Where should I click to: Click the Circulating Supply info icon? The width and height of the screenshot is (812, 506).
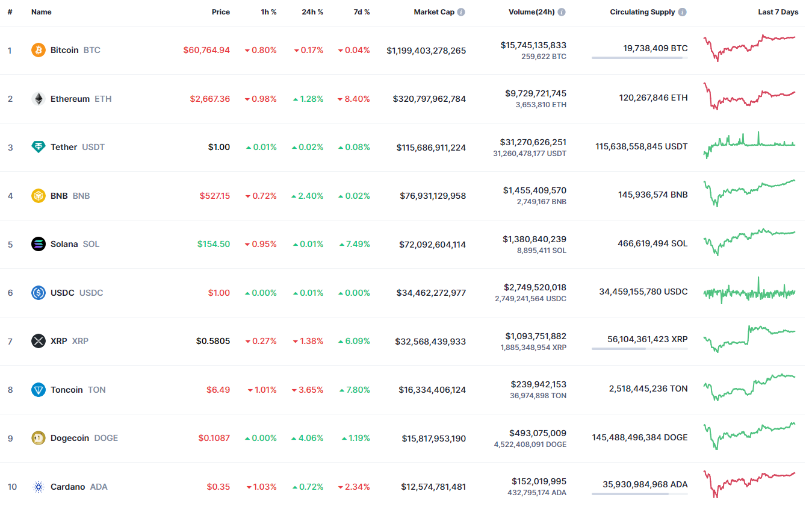pyautogui.click(x=682, y=12)
